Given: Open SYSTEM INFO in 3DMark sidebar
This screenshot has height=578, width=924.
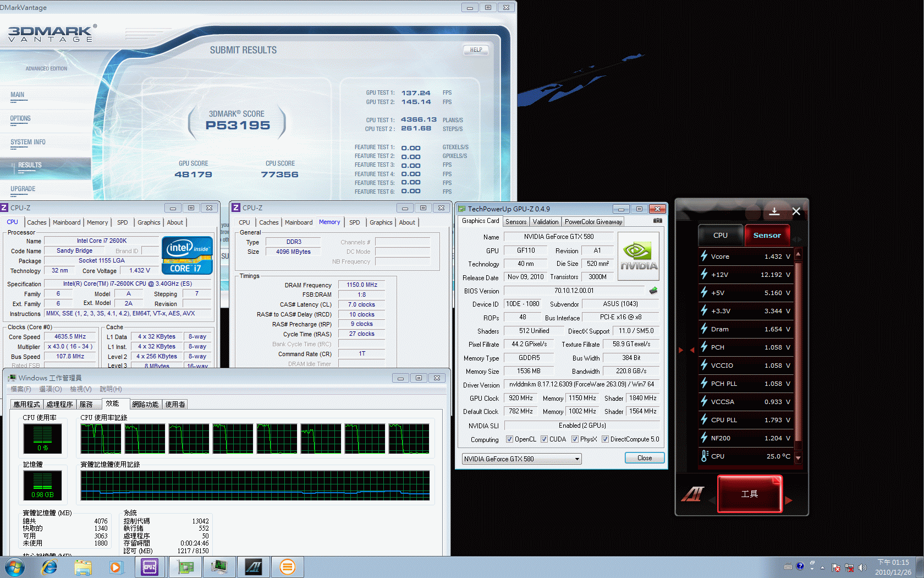Looking at the screenshot, I should 28,142.
